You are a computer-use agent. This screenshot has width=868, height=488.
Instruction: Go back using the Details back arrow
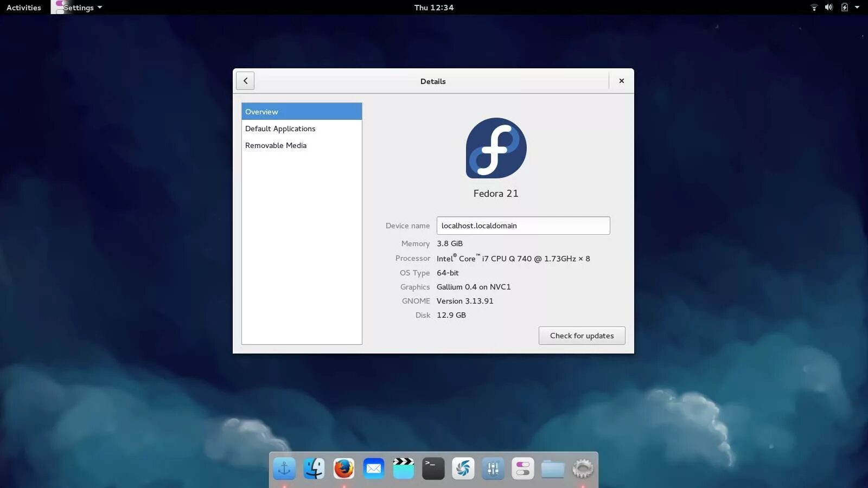click(x=245, y=81)
